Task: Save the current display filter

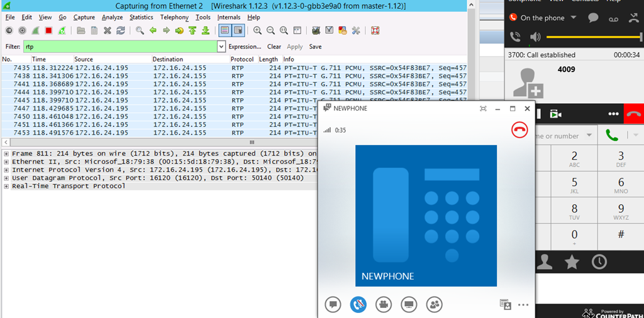Action: (x=316, y=47)
